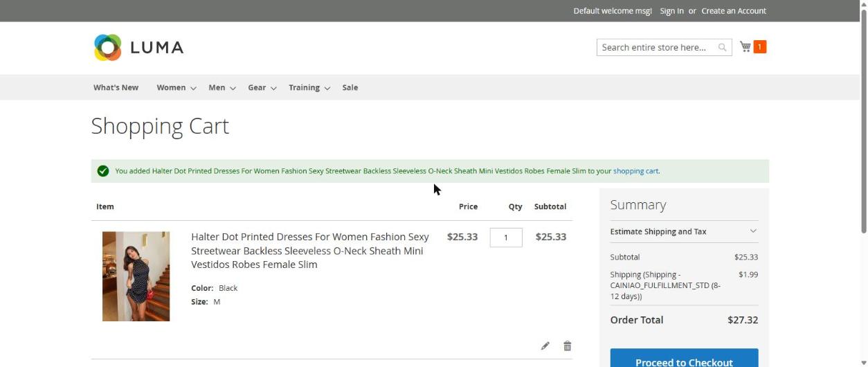
Task: Click the Order Total label
Action: (x=637, y=320)
